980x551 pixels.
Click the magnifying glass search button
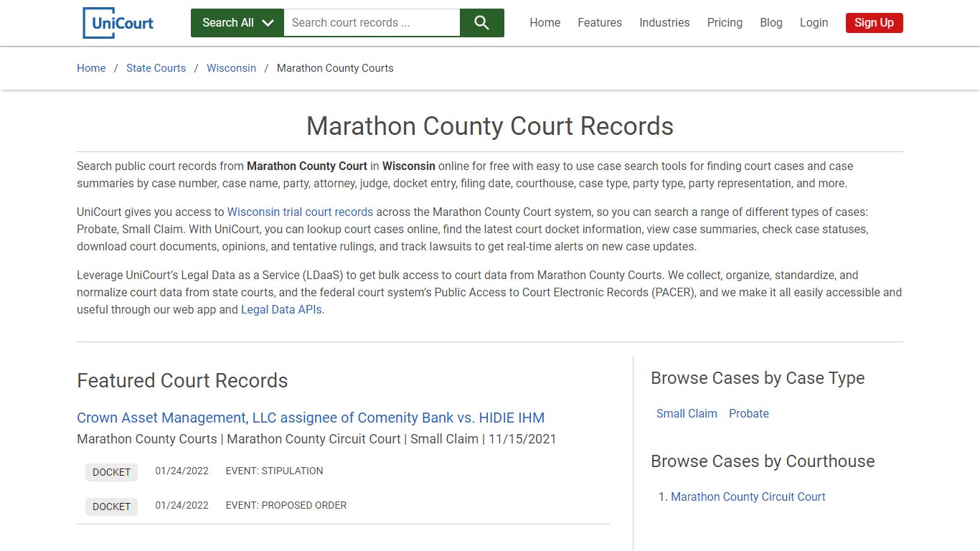click(482, 23)
